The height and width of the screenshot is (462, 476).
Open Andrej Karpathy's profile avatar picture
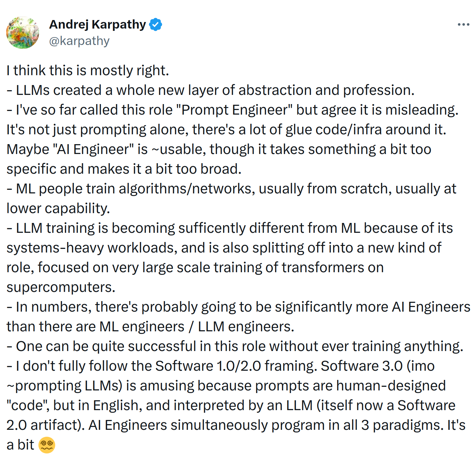23,33
